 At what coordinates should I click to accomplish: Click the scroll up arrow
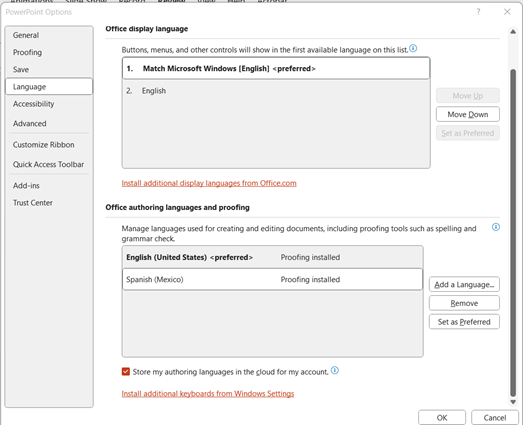point(513,32)
